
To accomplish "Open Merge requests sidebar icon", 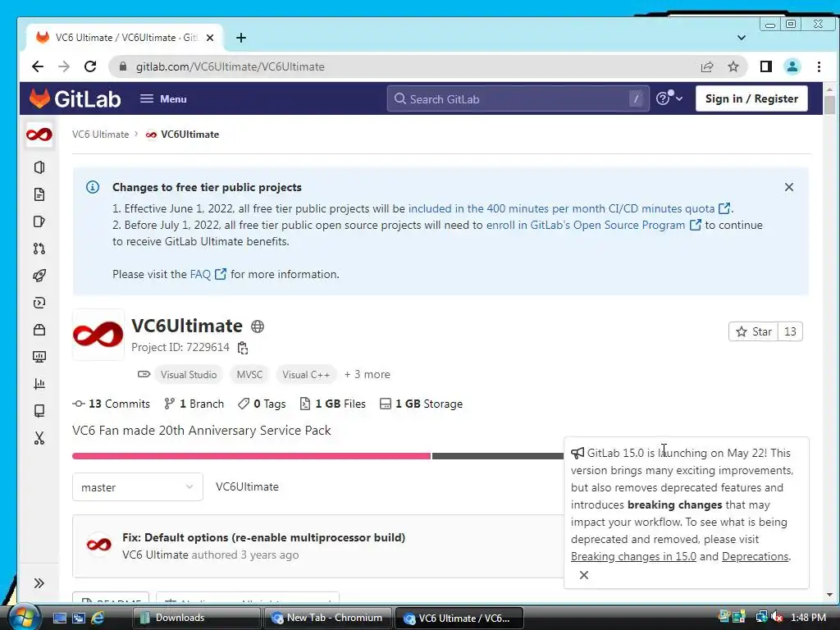I will pyautogui.click(x=39, y=249).
